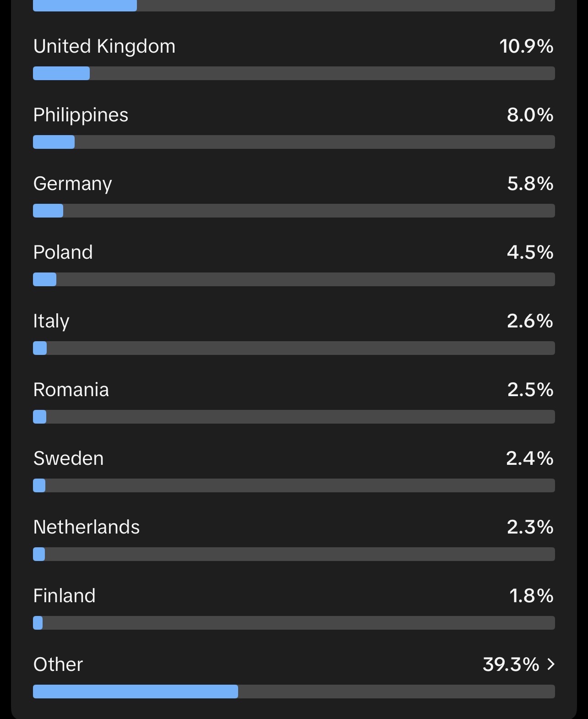Viewport: 588px width, 719px height.
Task: Click the Other category progress bar
Action: point(294,692)
